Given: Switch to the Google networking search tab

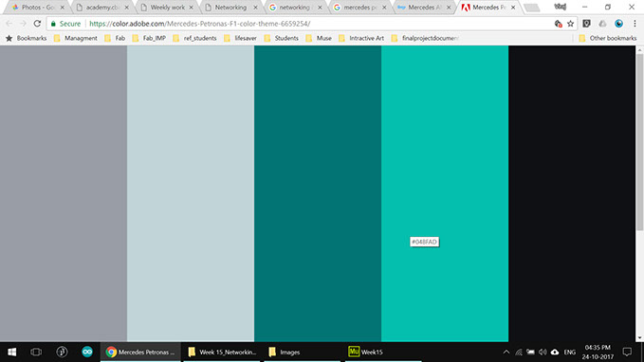Looking at the screenshot, I should point(294,8).
